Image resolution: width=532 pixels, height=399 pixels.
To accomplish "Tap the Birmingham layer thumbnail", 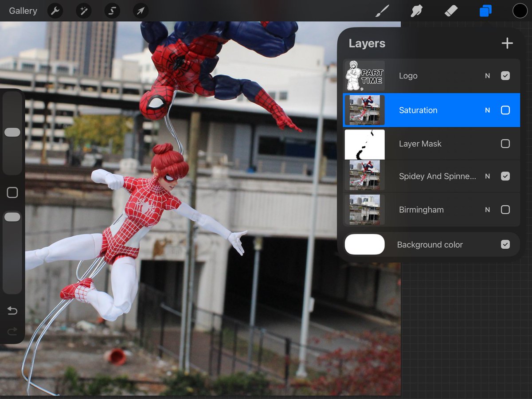I will [365, 209].
